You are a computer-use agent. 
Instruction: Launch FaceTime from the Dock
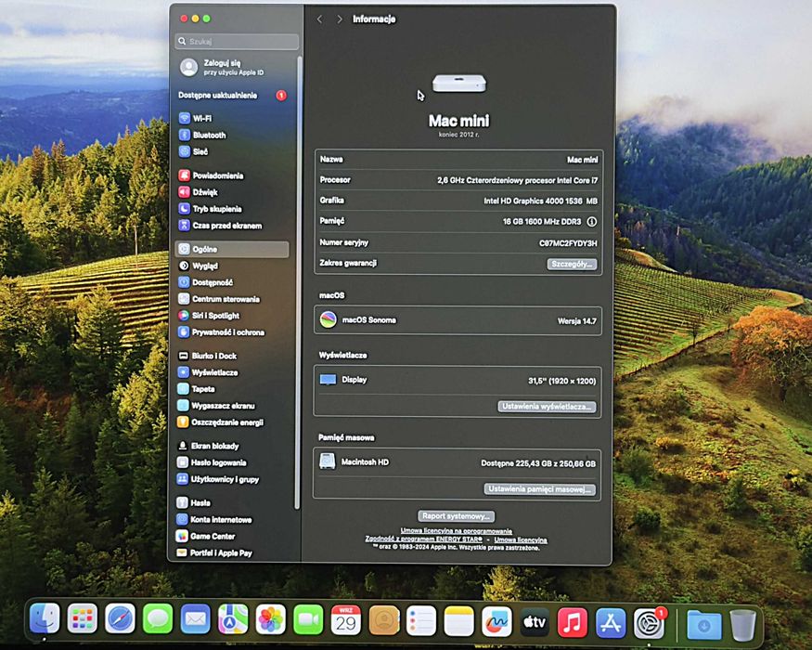[x=308, y=619]
